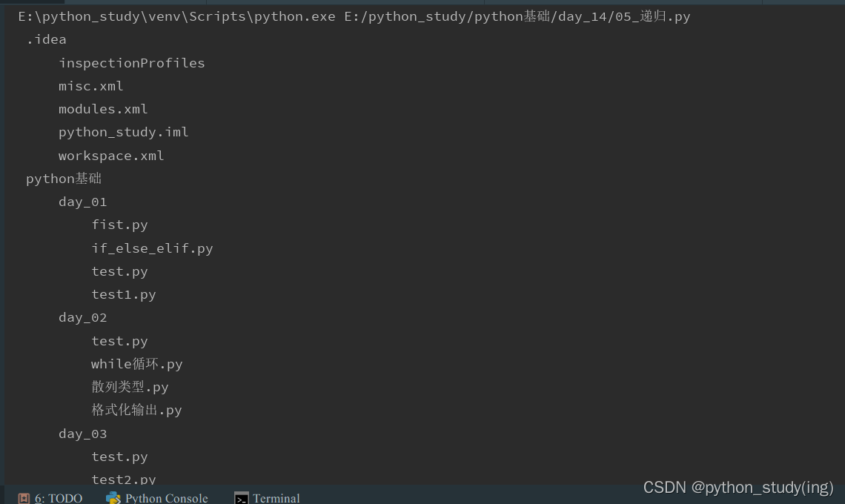The image size is (845, 504).
Task: Click the CSDN watermark text
Action: pos(738,487)
